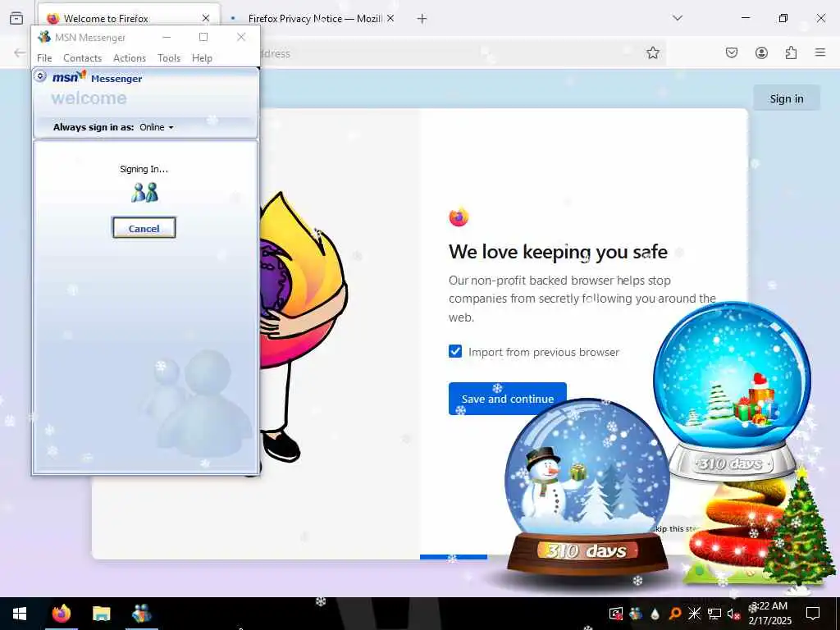Open the Firefox list all tabs dropdown
840x630 pixels.
click(x=678, y=18)
